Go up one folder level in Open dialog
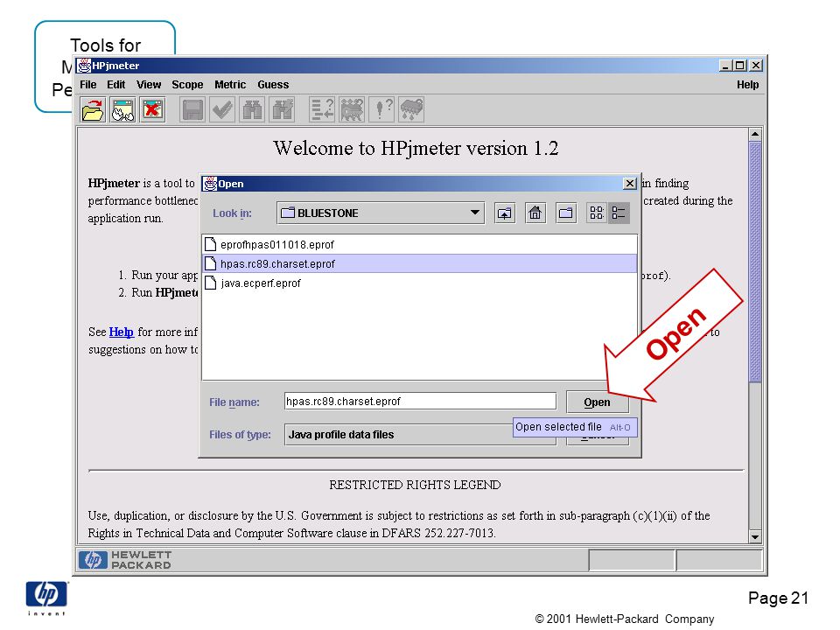This screenshot has width=840, height=630. (505, 213)
